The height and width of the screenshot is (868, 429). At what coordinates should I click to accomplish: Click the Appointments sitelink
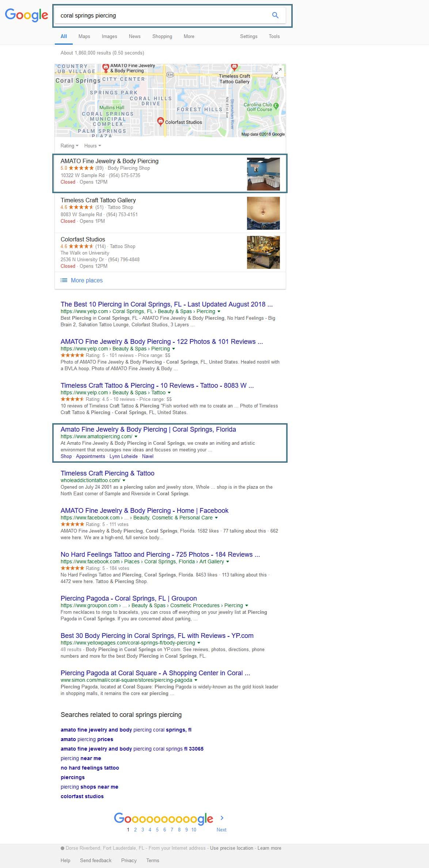coord(90,456)
